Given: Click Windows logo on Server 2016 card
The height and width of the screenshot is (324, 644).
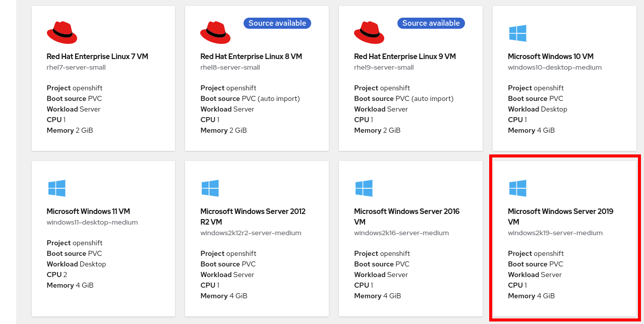Looking at the screenshot, I should [364, 188].
